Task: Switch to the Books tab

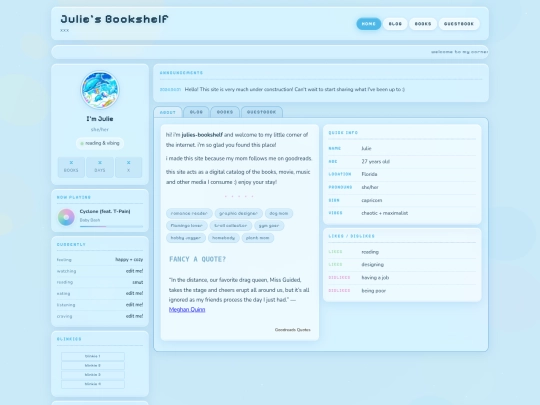Action: (x=225, y=112)
